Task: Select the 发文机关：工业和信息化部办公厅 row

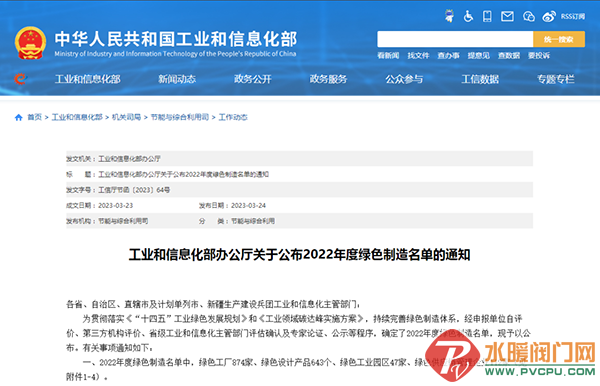Action: tap(299, 158)
